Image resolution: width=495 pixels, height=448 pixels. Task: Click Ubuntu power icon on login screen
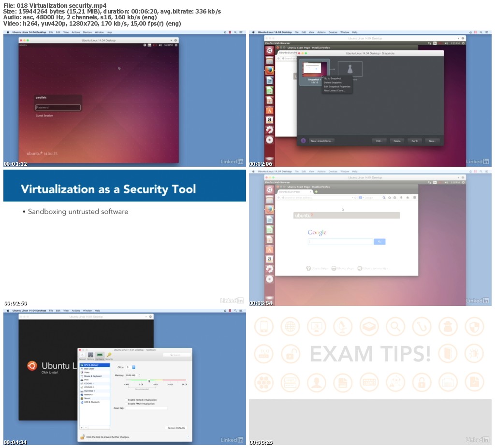(176, 45)
